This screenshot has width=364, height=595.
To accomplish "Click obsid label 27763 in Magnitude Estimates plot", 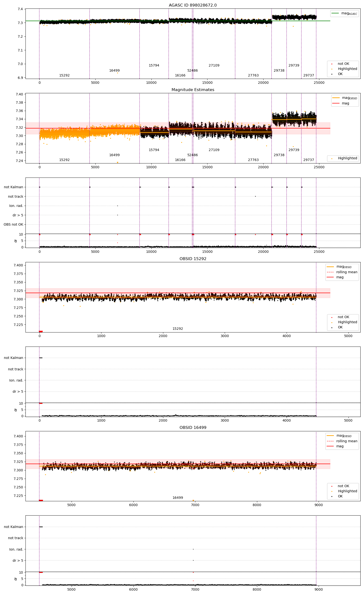I will [253, 160].
